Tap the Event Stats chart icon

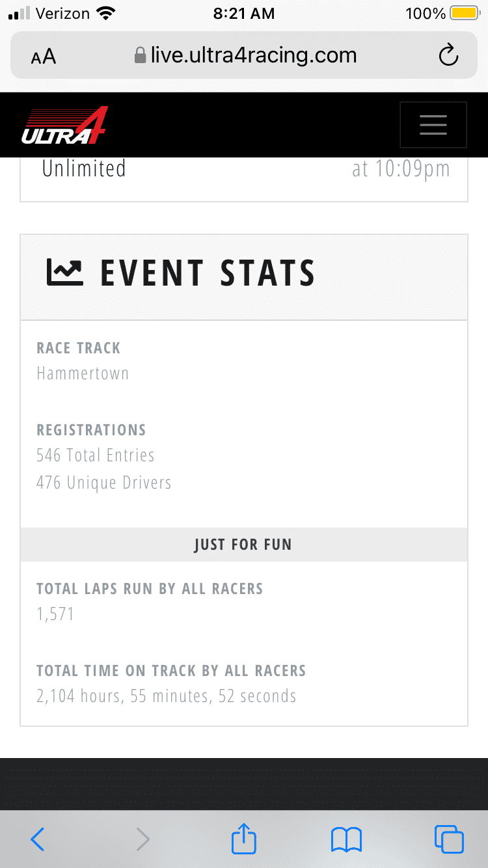pyautogui.click(x=64, y=273)
